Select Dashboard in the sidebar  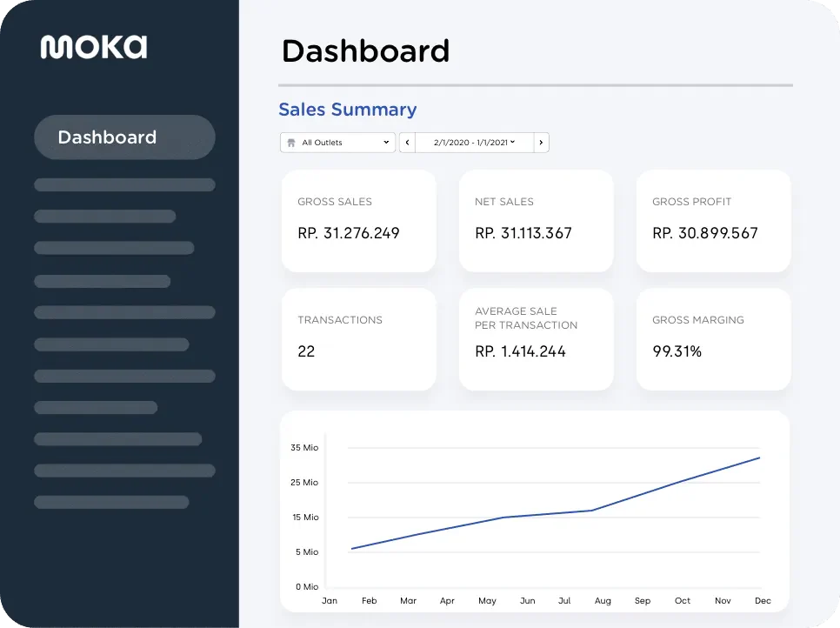tap(125, 137)
